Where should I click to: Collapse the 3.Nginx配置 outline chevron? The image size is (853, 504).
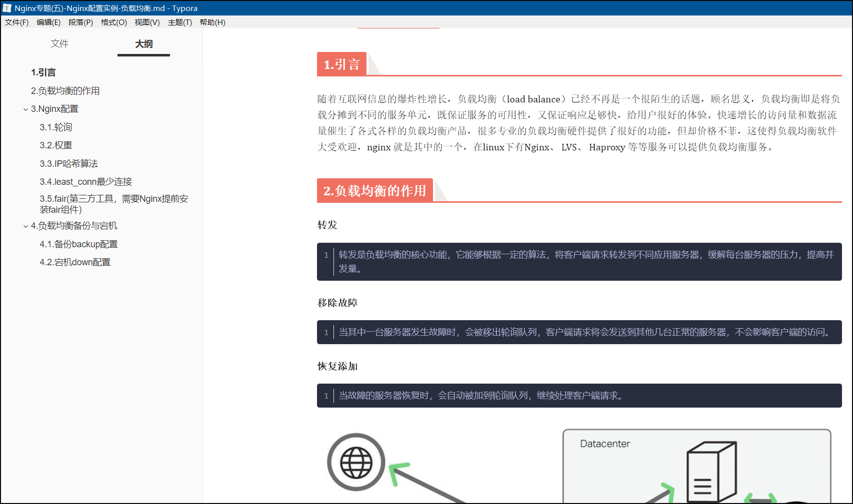[x=25, y=109]
